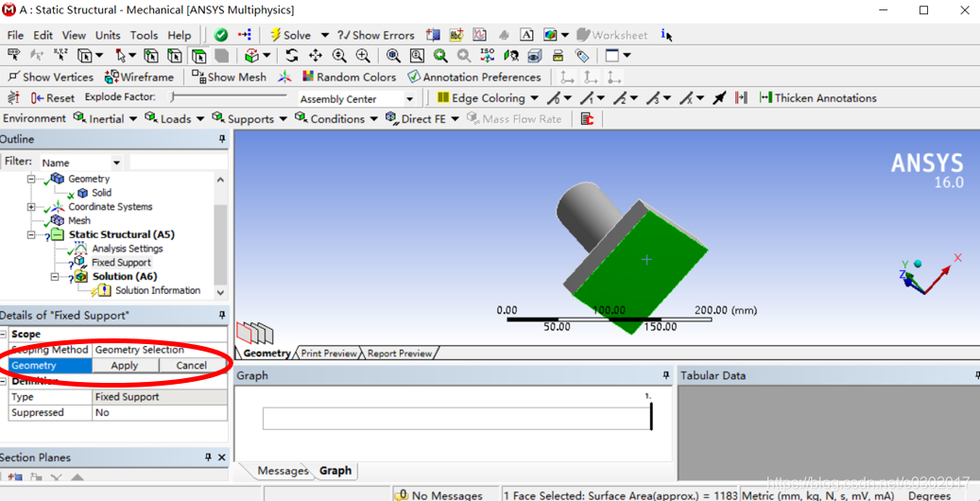Click the cyan ISO ball on triad
The width and height of the screenshot is (980, 501).
coord(918,264)
